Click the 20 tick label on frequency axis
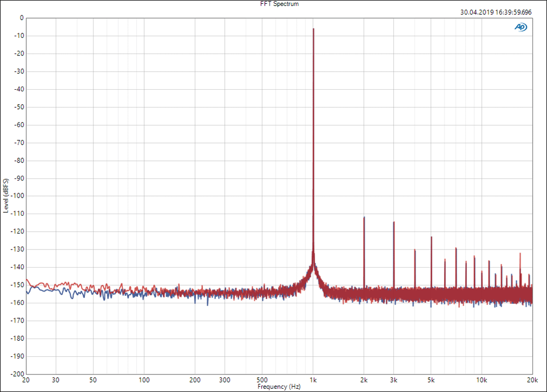The width and height of the screenshot is (547, 392). coord(26,380)
